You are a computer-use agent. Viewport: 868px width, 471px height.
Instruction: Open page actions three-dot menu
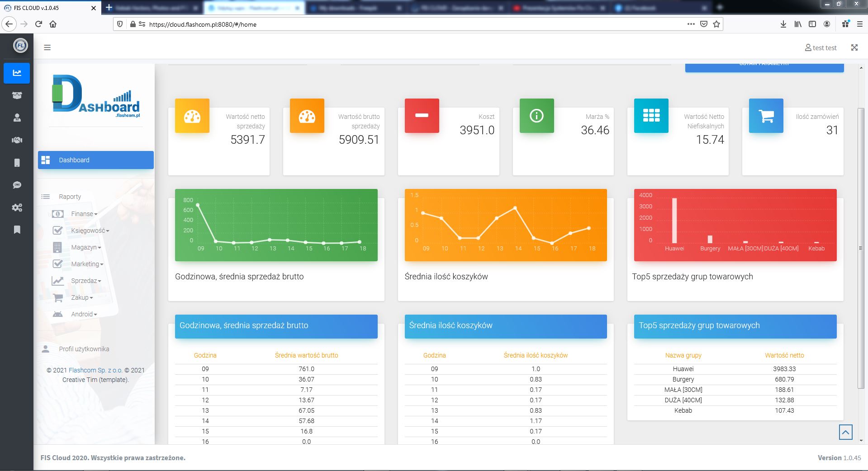click(691, 24)
